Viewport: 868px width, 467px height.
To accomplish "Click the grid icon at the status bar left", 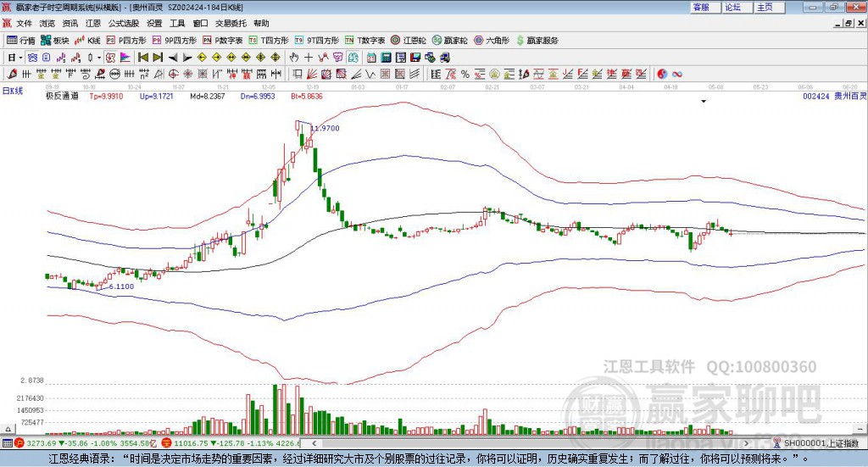I will point(7,443).
